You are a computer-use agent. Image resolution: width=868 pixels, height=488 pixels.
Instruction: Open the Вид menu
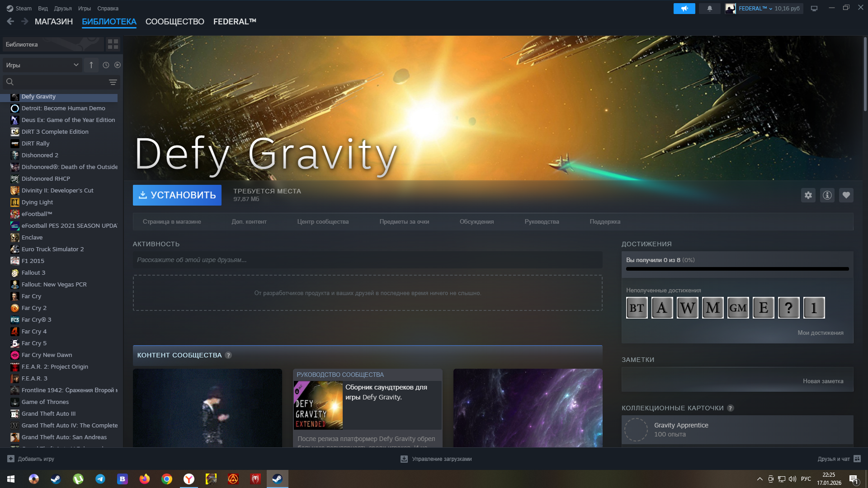pyautogui.click(x=43, y=9)
